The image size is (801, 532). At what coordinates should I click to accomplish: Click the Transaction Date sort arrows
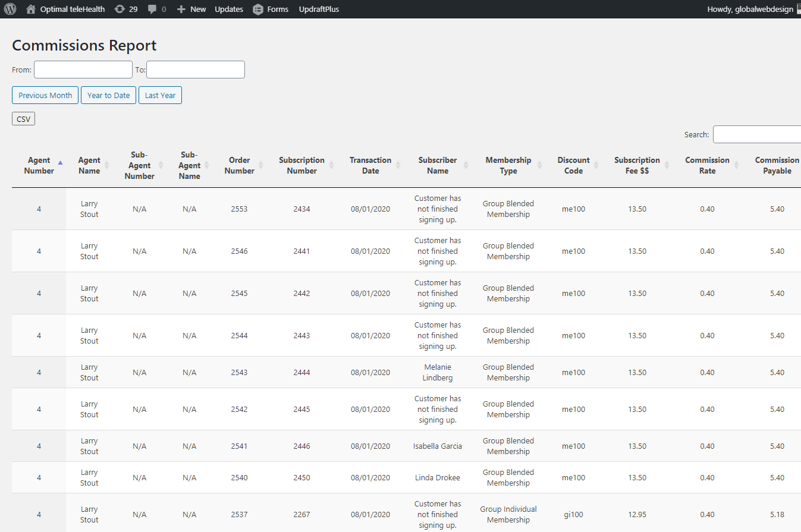398,165
